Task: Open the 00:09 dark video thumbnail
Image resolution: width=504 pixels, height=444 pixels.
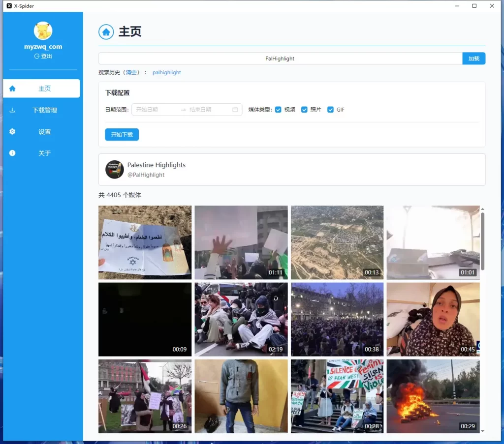Action: (x=145, y=320)
